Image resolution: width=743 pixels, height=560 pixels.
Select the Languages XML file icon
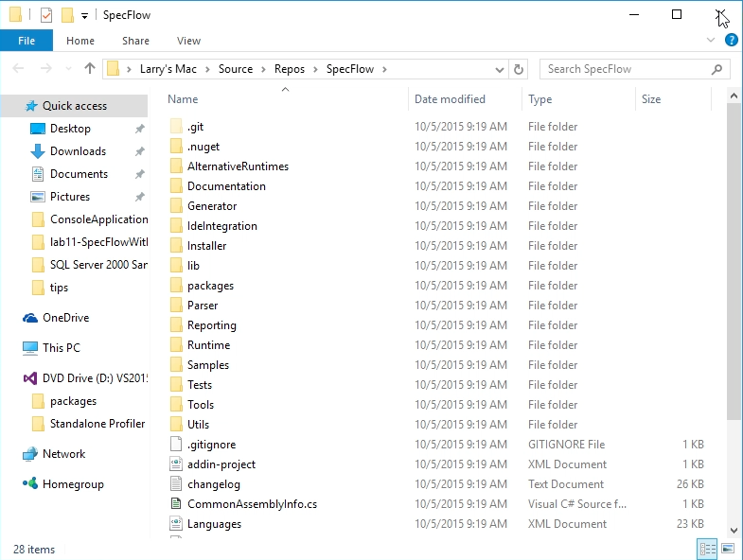[176, 523]
